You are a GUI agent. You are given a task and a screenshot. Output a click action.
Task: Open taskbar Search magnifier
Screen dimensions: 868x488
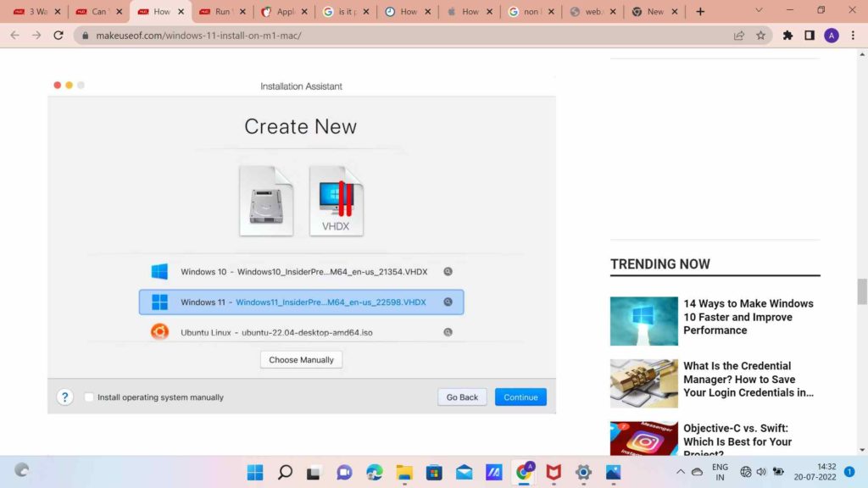pyautogui.click(x=285, y=472)
